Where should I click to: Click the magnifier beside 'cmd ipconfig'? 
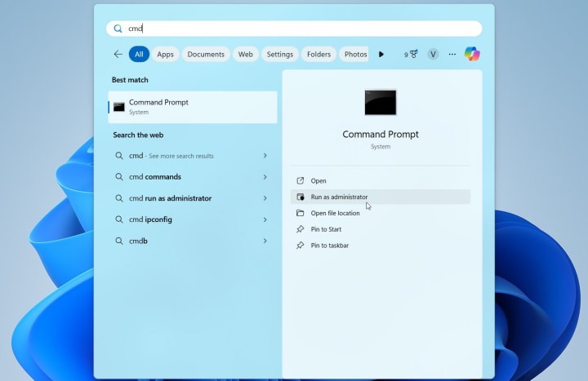119,219
